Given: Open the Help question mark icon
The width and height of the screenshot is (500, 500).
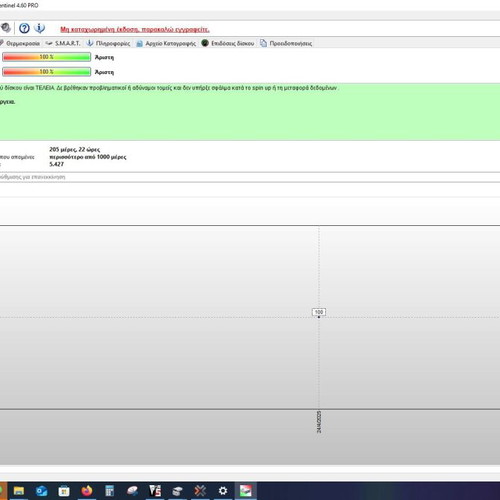Looking at the screenshot, I should click(24, 28).
